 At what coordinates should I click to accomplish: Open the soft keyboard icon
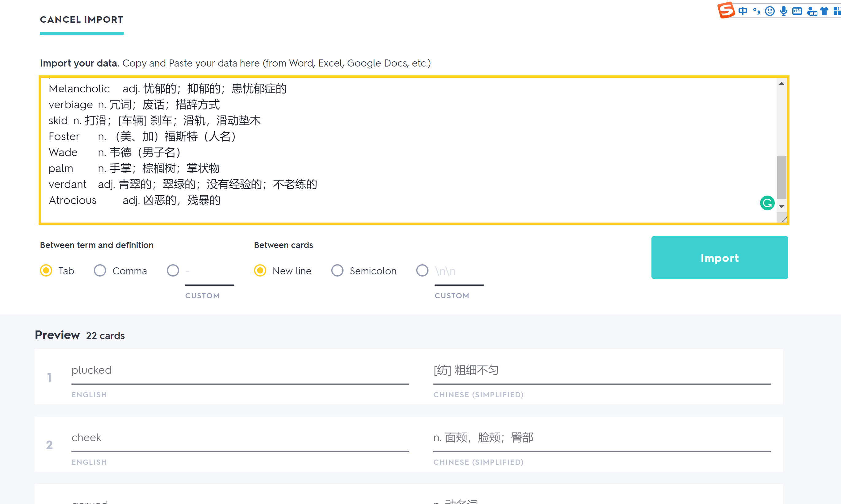click(x=797, y=11)
